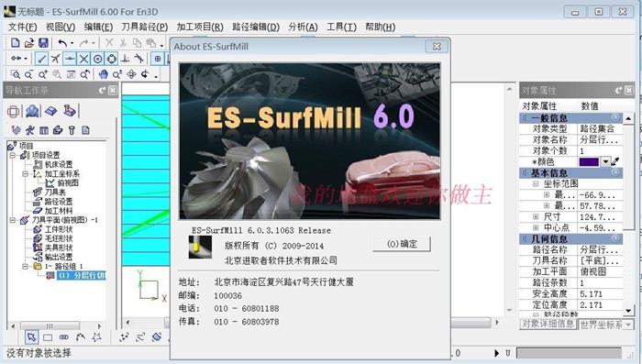Open the 视图(V) menu

click(61, 27)
